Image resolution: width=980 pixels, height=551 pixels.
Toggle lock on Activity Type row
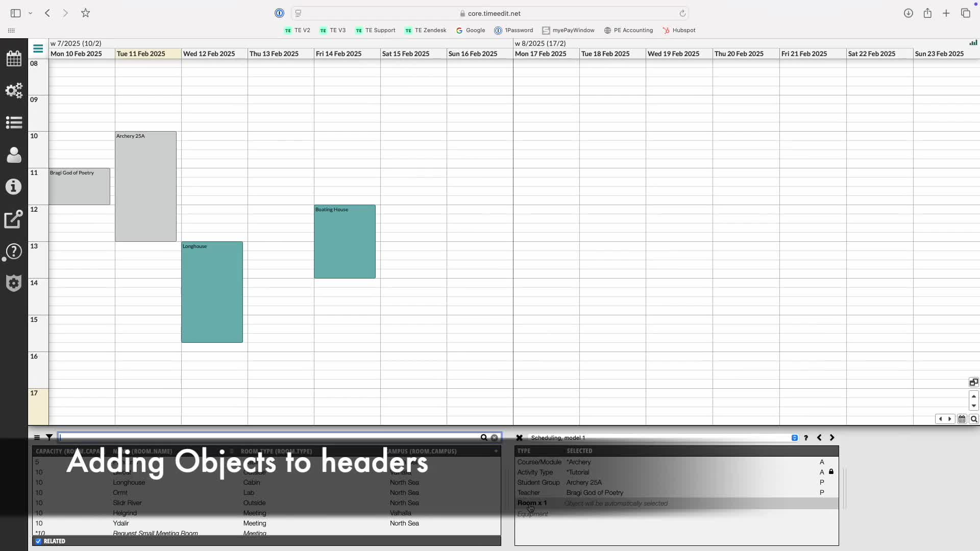[831, 472]
